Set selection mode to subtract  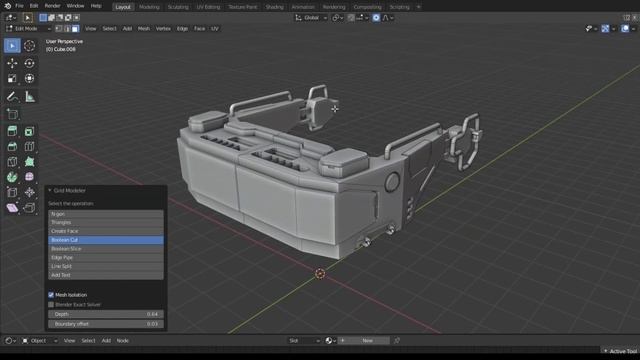60,18
